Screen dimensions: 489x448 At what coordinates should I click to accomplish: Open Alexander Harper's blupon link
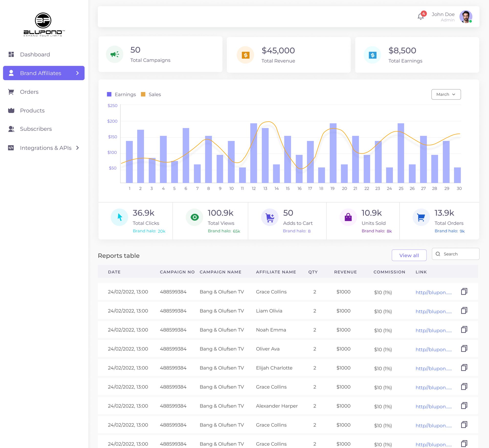click(433, 406)
